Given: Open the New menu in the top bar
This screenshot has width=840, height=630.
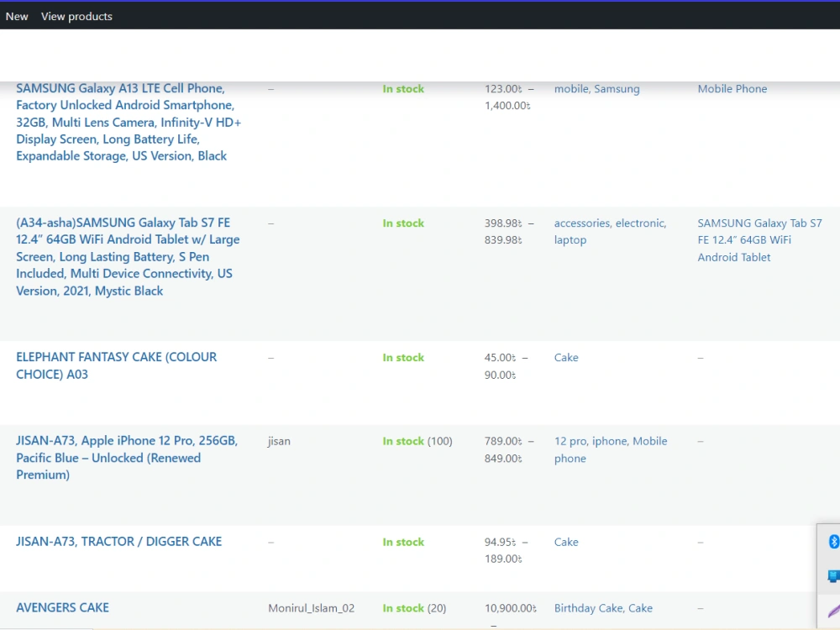Looking at the screenshot, I should pos(17,16).
